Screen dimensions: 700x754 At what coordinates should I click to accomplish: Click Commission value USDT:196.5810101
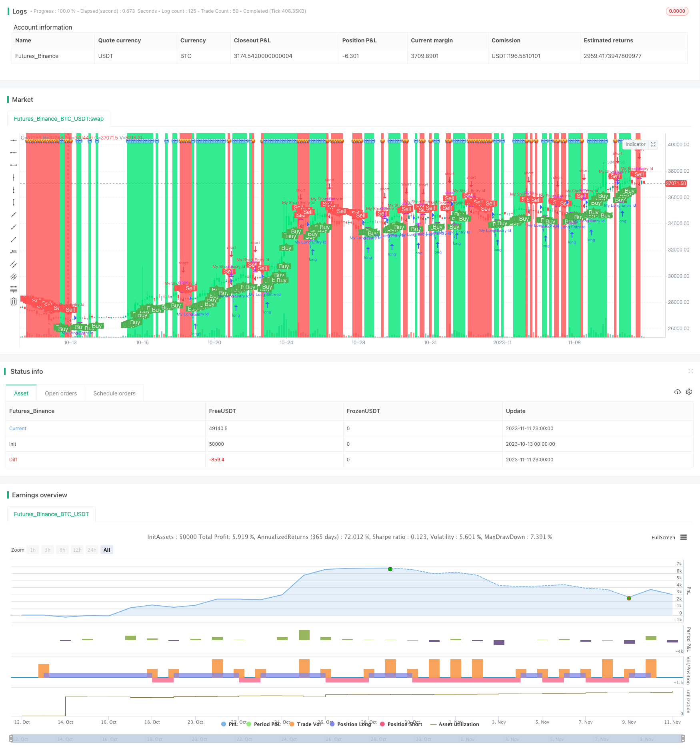516,56
